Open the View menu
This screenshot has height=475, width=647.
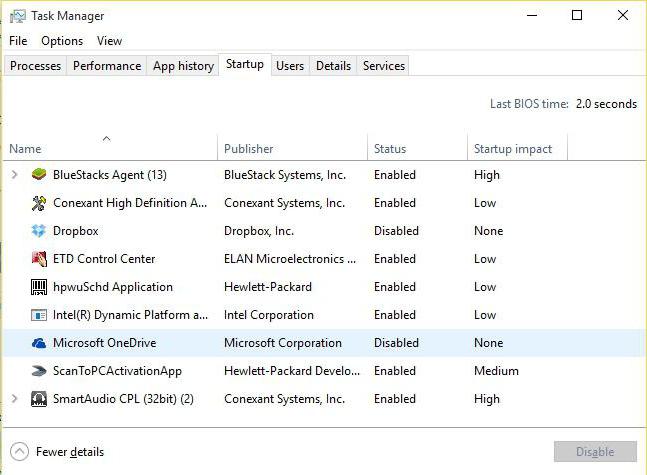(x=109, y=41)
